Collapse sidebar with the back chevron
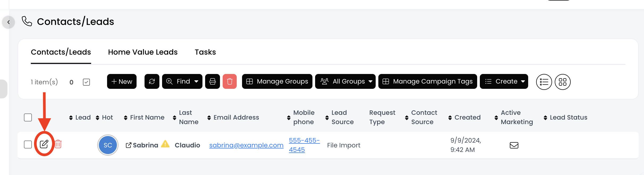 coord(9,22)
